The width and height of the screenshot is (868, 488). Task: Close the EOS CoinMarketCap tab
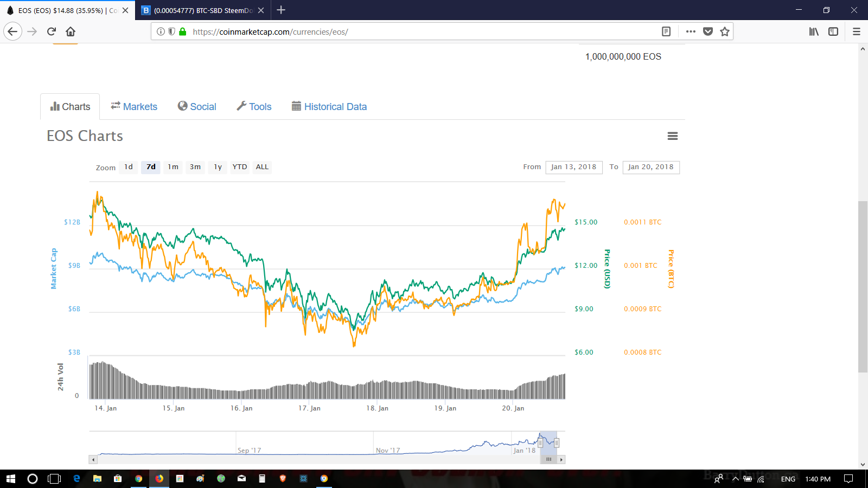coord(125,10)
